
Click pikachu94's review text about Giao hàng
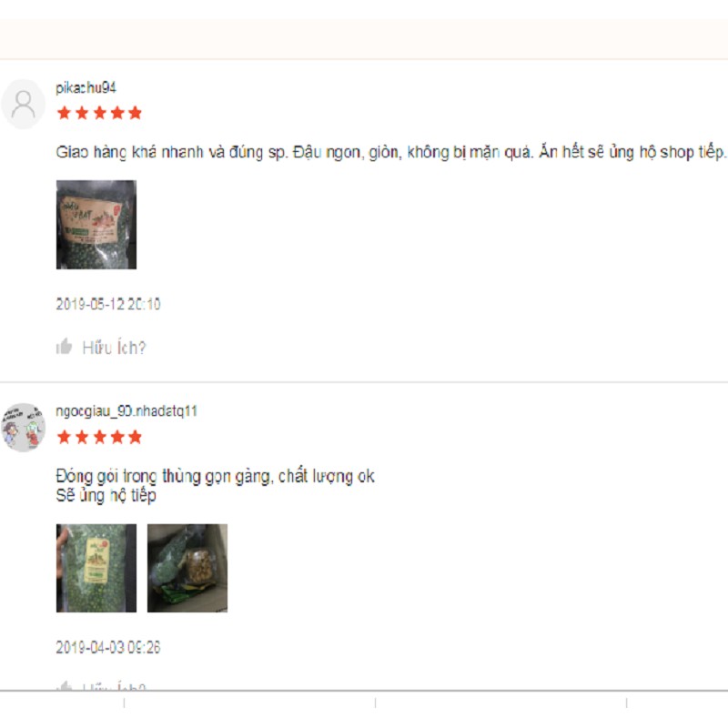pyautogui.click(x=390, y=152)
